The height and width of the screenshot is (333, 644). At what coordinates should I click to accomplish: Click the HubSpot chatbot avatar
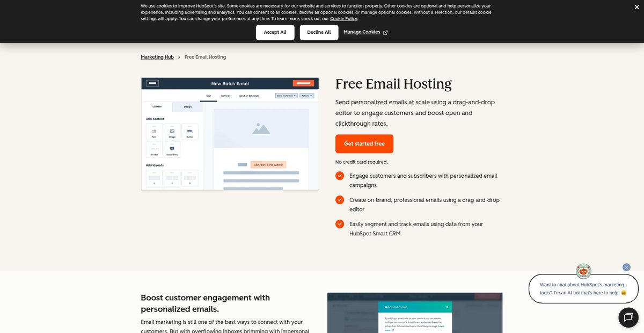click(x=583, y=271)
